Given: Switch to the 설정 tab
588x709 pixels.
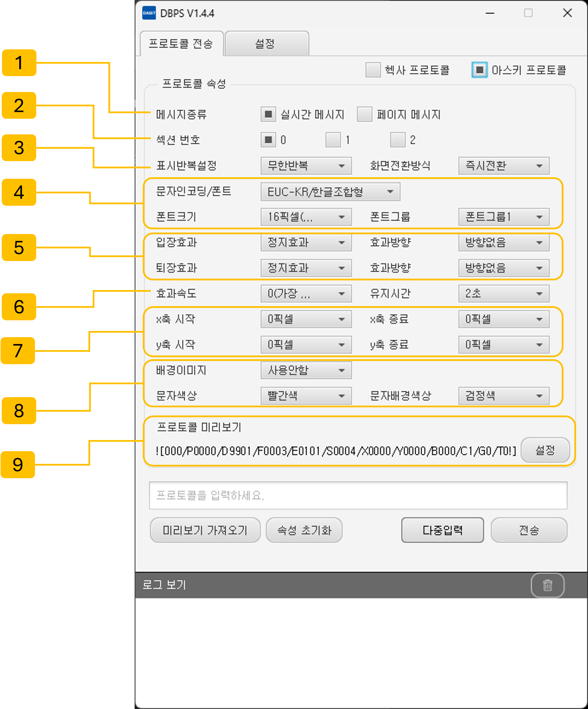Looking at the screenshot, I should (267, 44).
